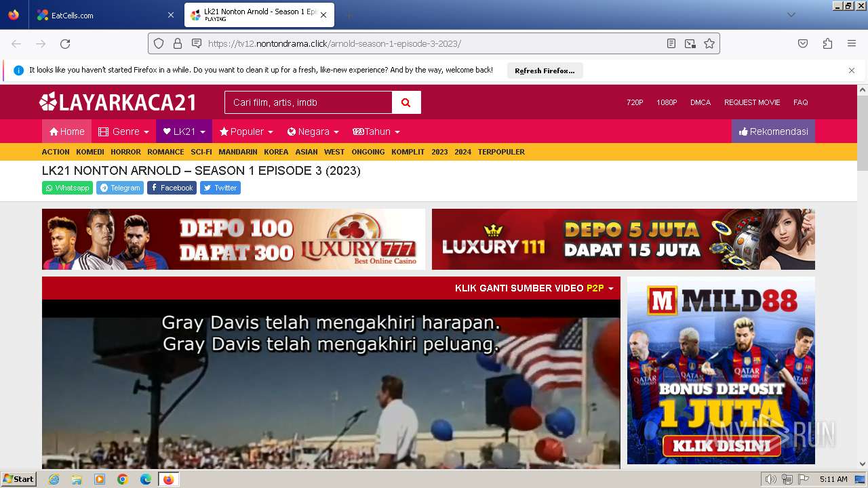Select the KOMPLIT category
The height and width of the screenshot is (488, 868).
pyautogui.click(x=408, y=152)
